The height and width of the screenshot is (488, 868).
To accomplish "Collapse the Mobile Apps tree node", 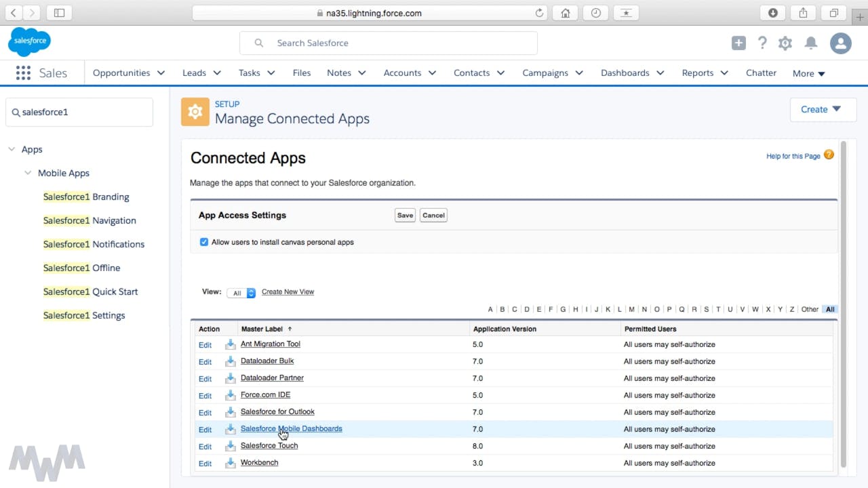I will coord(28,173).
